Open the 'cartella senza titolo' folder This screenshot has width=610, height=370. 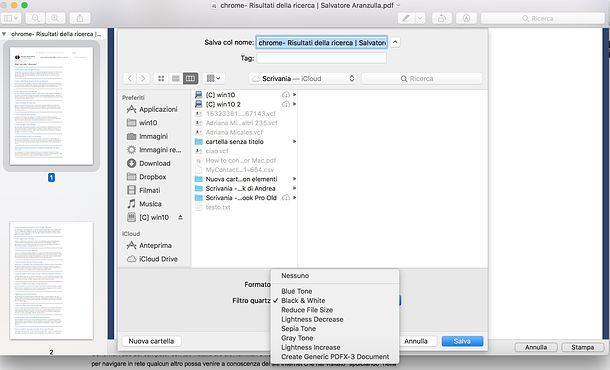[x=234, y=142]
